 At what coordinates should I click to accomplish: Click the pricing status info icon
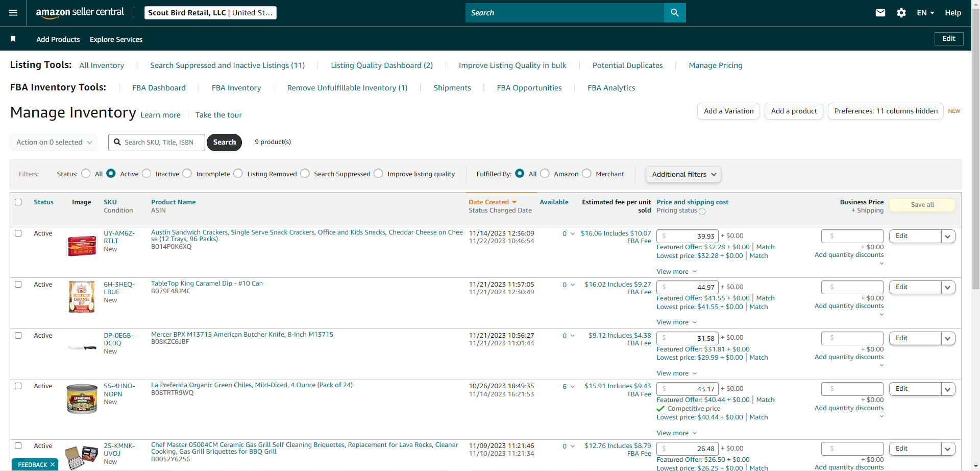pyautogui.click(x=702, y=211)
